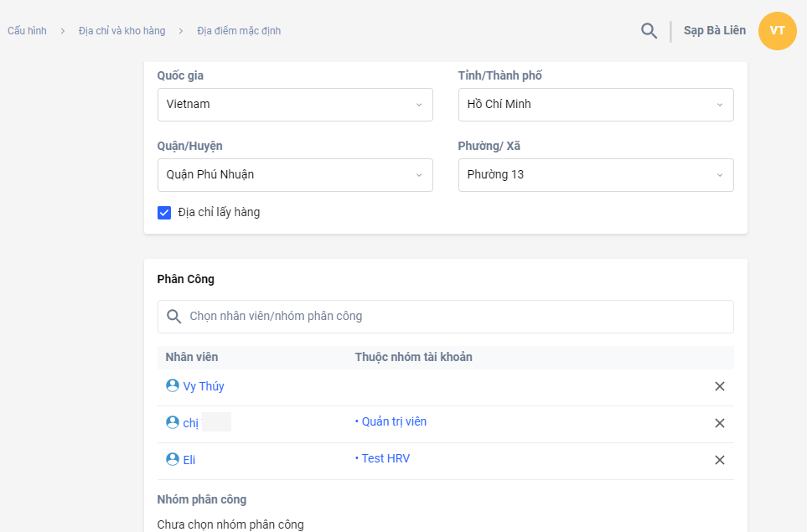This screenshot has height=532, width=807.
Task: Expand the Phường/Xã dropdown Phường 13
Action: [596, 175]
